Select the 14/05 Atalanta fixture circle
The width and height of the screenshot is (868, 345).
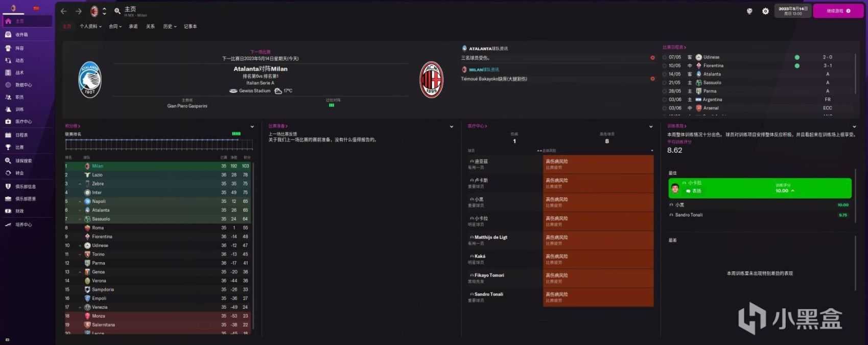(x=664, y=74)
